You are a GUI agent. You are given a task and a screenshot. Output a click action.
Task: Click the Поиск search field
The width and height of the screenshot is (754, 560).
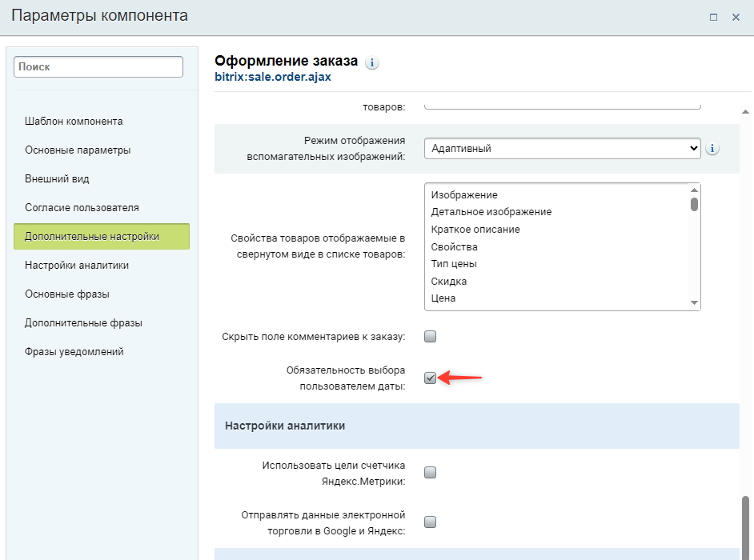98,67
